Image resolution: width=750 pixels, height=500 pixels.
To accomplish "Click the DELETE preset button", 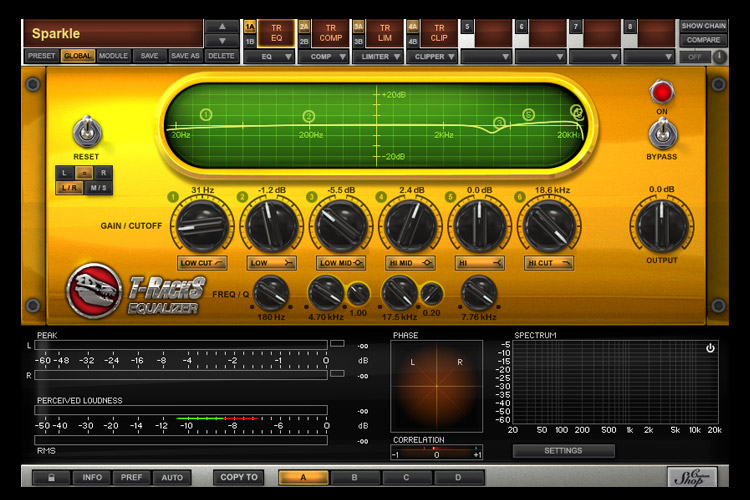I will [221, 56].
